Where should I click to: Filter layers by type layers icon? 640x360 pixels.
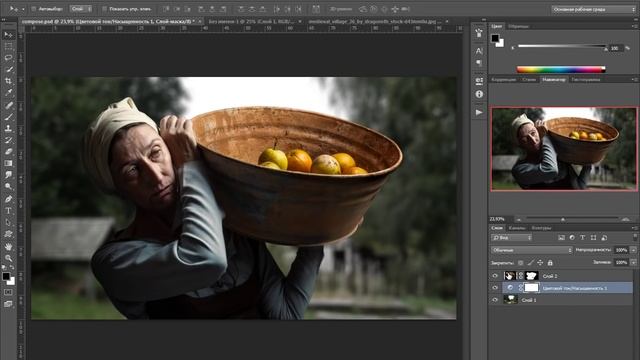click(582, 238)
